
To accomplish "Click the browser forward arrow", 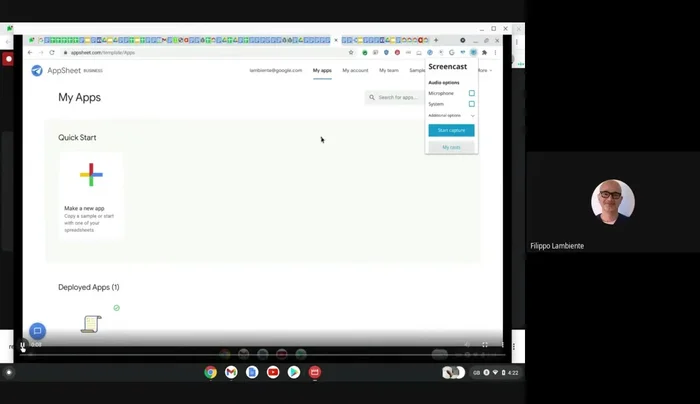I will point(41,53).
